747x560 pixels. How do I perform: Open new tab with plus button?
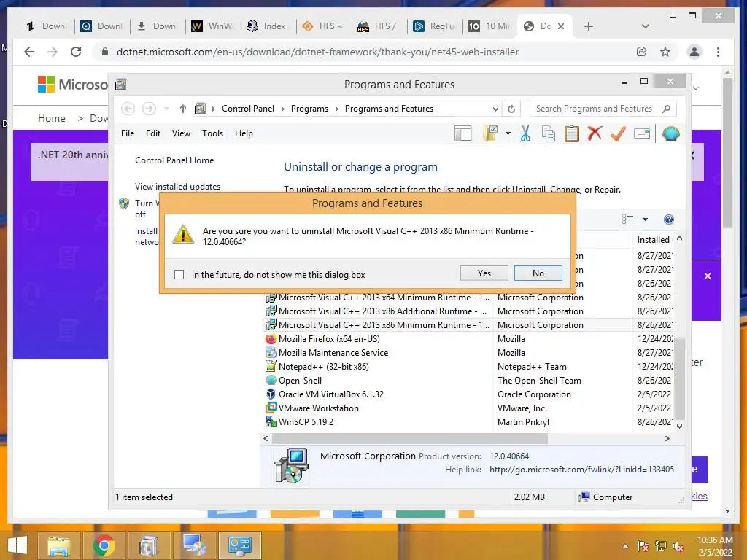589,26
